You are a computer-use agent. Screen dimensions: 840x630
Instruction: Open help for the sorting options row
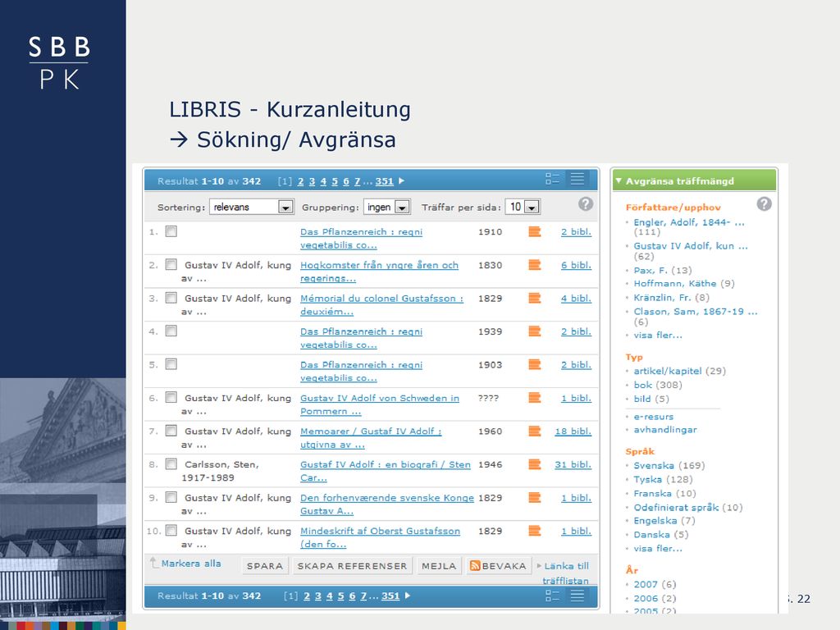click(x=586, y=203)
